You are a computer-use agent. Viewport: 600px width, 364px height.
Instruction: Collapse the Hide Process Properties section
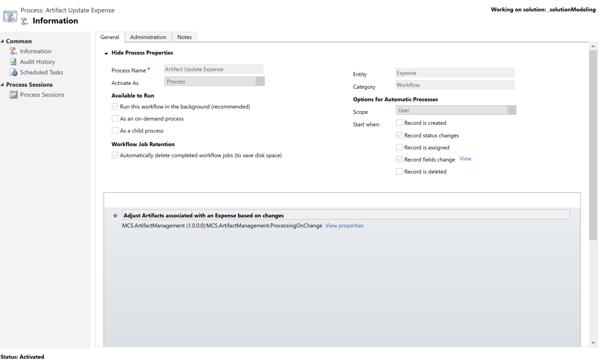106,53
